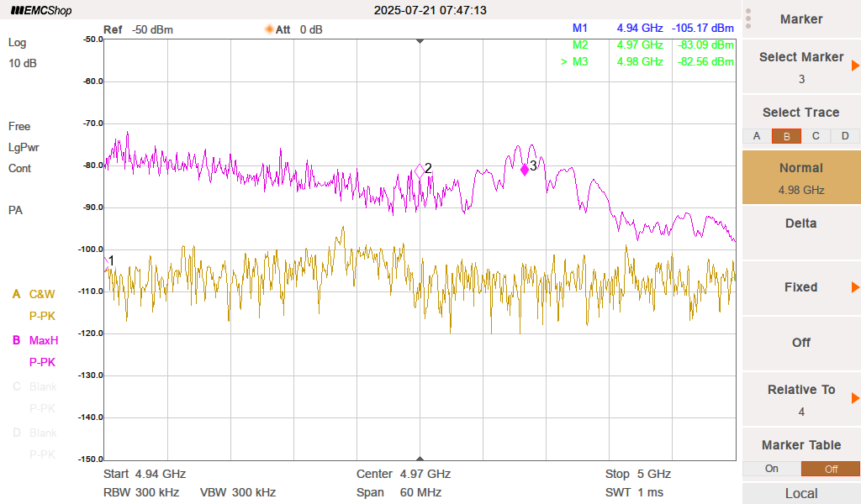Set Marker Table to Off
This screenshot has height=504, width=861.
click(x=830, y=469)
